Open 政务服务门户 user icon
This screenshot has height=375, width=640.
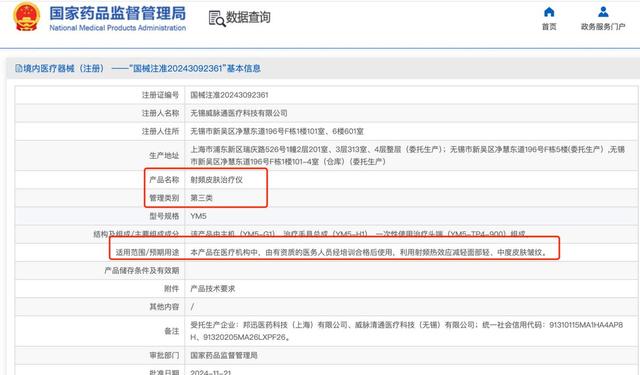click(603, 12)
